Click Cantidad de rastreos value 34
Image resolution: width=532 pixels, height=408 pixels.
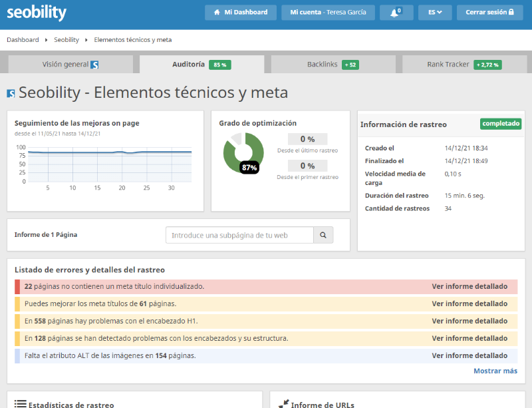(x=448, y=208)
